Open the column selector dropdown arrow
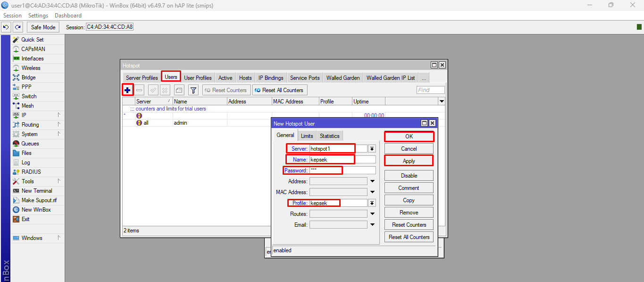 (x=442, y=101)
